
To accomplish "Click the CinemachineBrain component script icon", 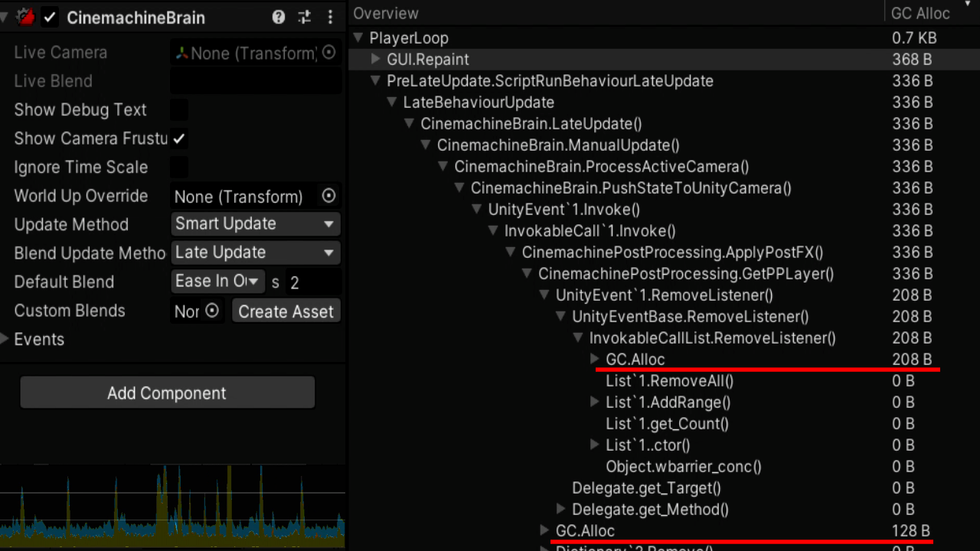I will (x=26, y=17).
